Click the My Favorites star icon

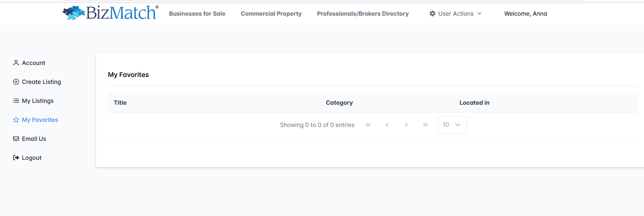pos(16,120)
